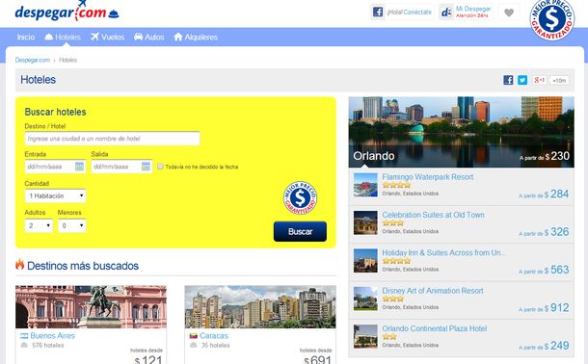Click the star rating of Flamingo Waterpark Resort
The width and height of the screenshot is (588, 364).
point(396,185)
